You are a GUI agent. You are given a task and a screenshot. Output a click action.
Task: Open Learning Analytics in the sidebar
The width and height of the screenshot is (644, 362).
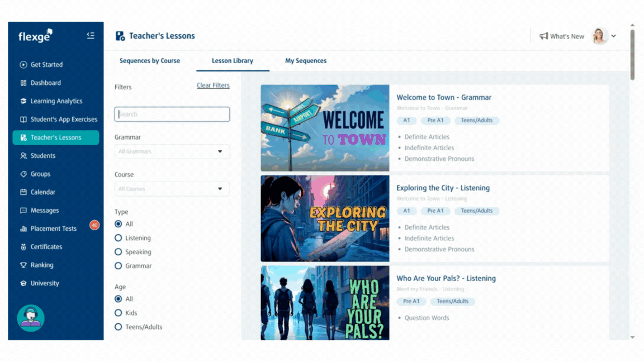tap(56, 101)
